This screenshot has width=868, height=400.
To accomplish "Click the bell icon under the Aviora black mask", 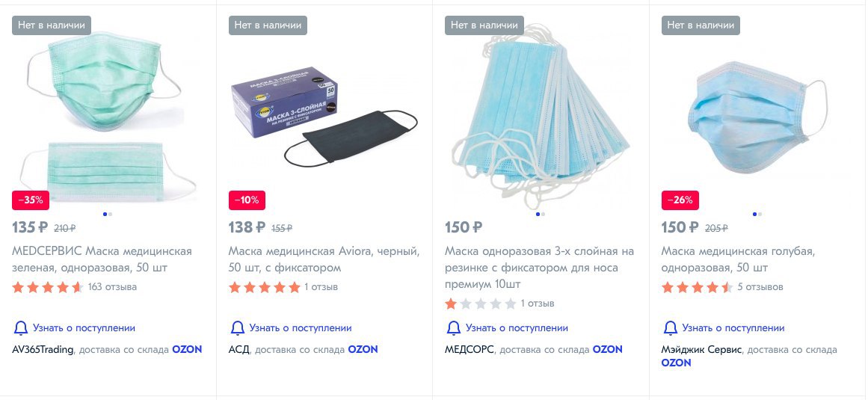I will 238,328.
